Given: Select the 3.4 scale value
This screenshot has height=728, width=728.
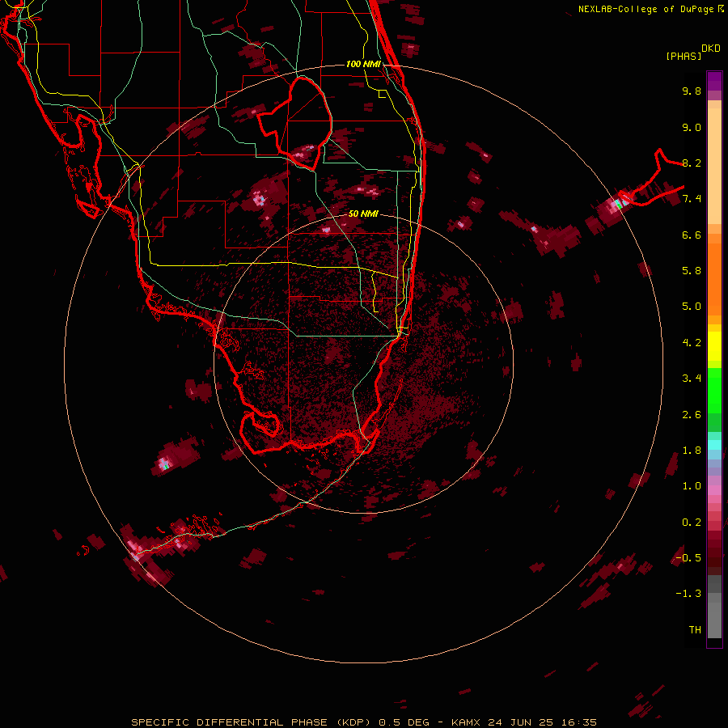Looking at the screenshot, I should click(692, 379).
